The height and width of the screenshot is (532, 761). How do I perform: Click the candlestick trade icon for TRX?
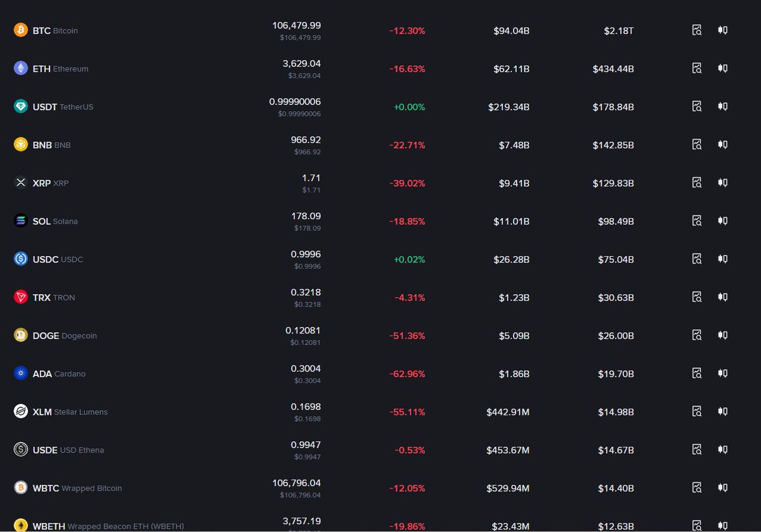[x=722, y=297]
